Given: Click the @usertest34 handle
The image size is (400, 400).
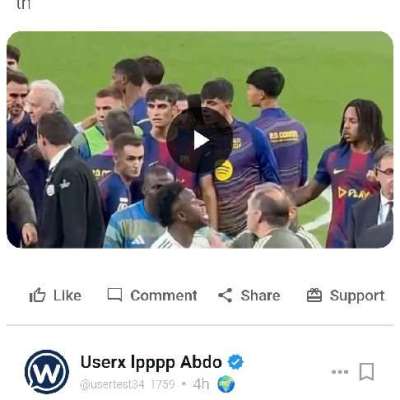Looking at the screenshot, I should click(112, 385).
